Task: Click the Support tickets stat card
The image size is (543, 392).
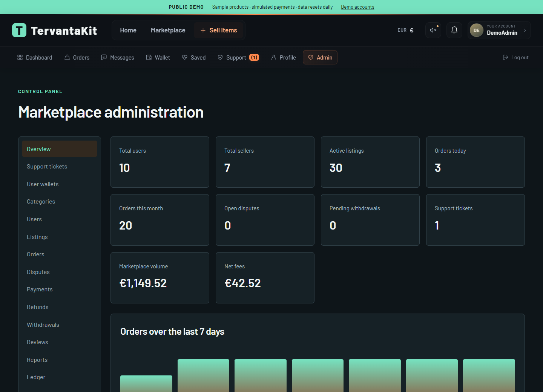Action: click(476, 220)
